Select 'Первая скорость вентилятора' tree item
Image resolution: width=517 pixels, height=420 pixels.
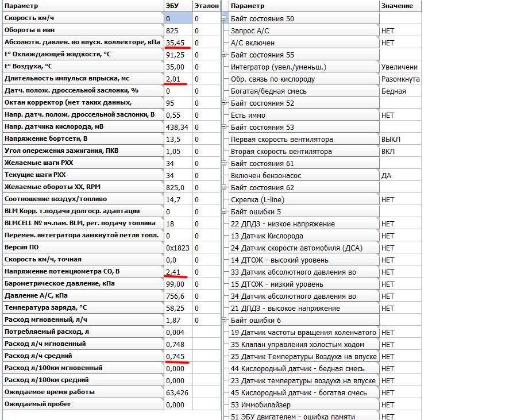coord(304,140)
